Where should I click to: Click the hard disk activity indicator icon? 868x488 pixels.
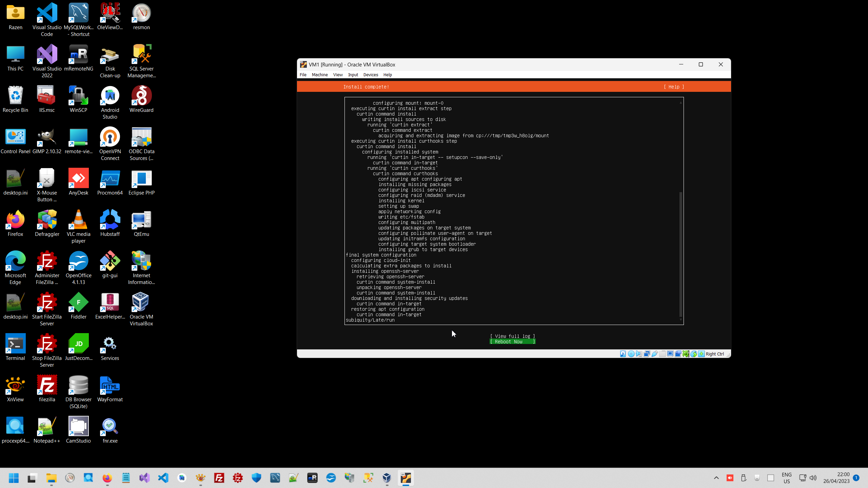(x=623, y=354)
